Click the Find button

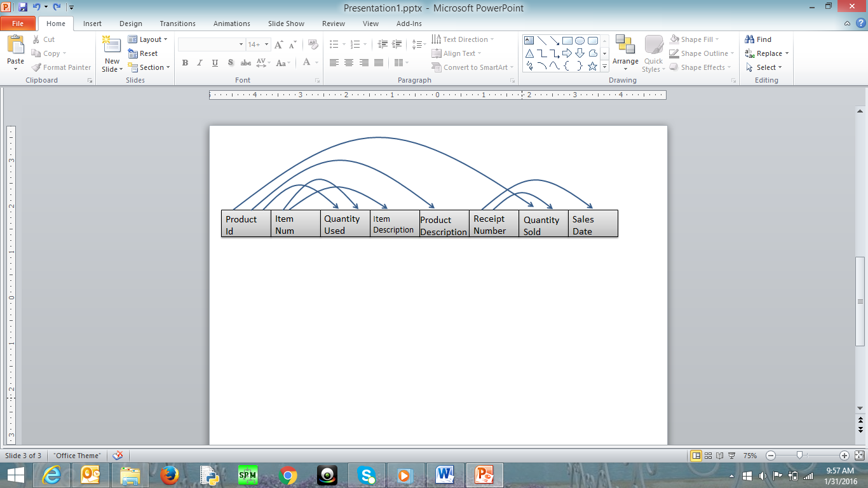tap(759, 39)
